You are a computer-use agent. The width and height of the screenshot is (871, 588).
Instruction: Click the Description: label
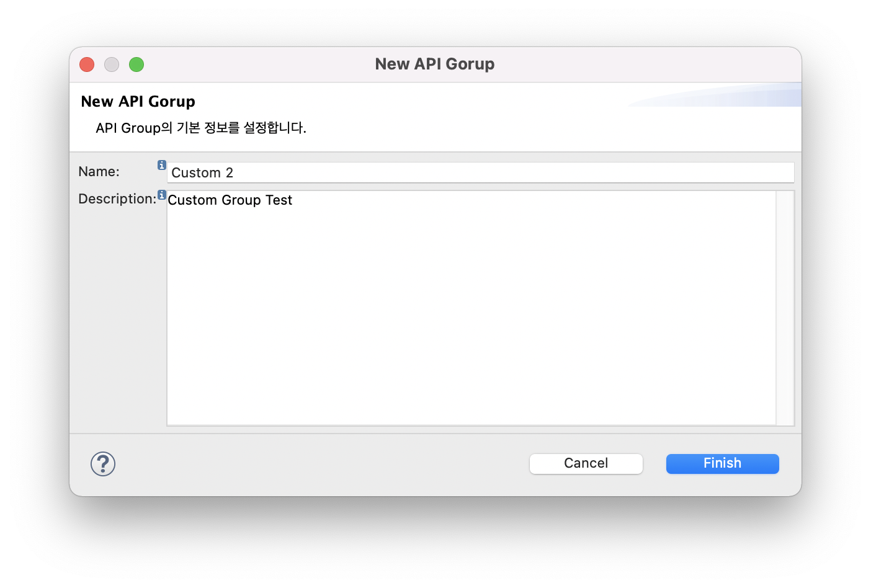(x=117, y=198)
